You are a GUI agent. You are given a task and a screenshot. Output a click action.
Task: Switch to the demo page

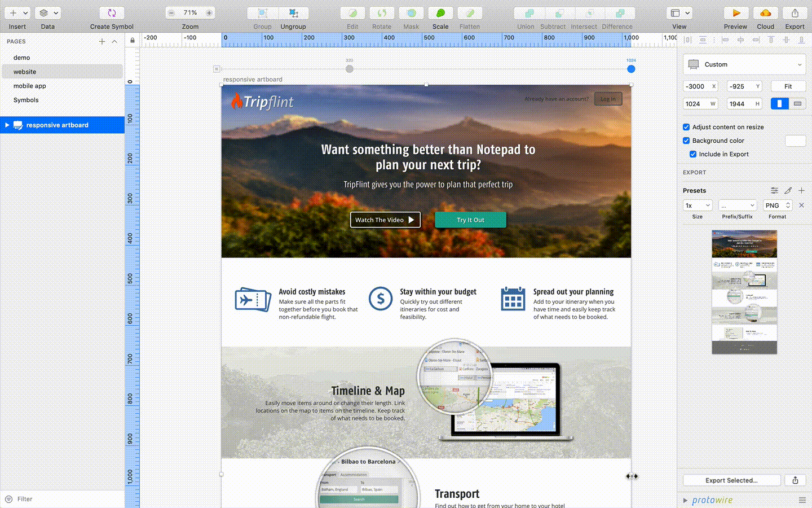tap(62, 58)
